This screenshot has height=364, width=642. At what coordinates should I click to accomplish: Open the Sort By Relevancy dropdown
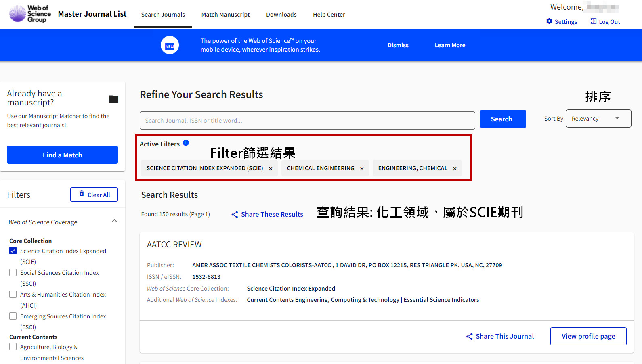(598, 118)
